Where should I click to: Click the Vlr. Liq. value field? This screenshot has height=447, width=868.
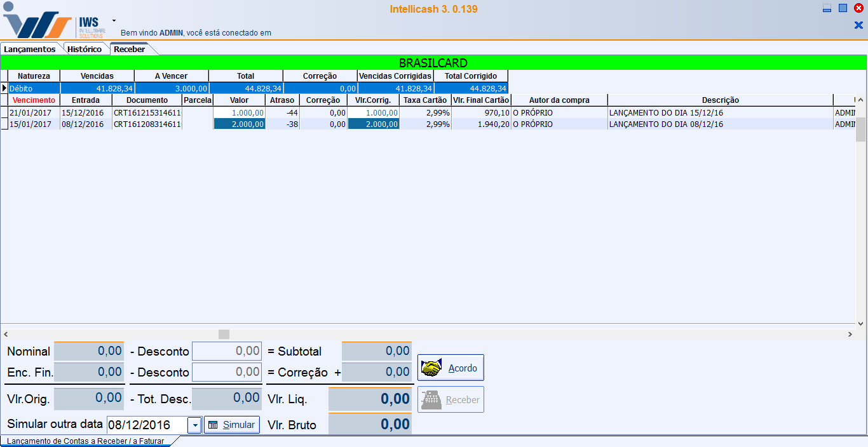(x=370, y=399)
